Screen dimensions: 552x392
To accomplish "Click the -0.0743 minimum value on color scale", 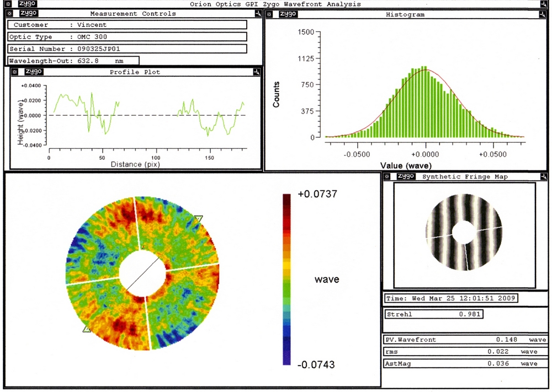I will [316, 364].
